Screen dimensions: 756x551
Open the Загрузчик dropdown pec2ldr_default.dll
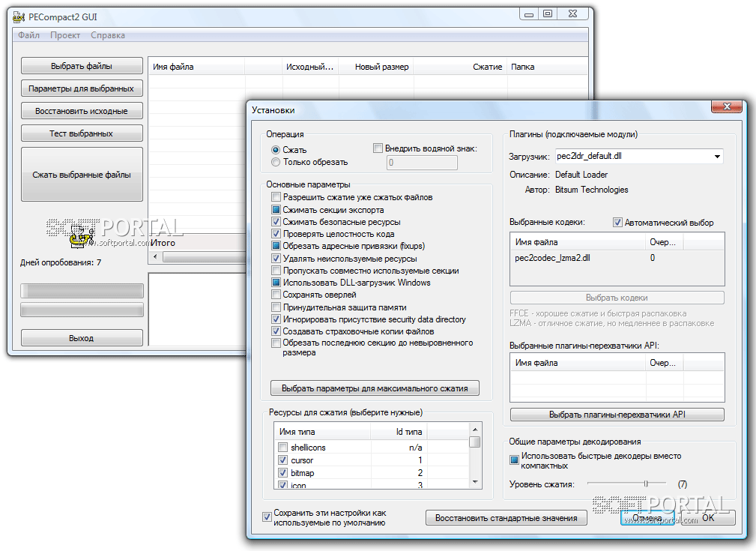639,156
